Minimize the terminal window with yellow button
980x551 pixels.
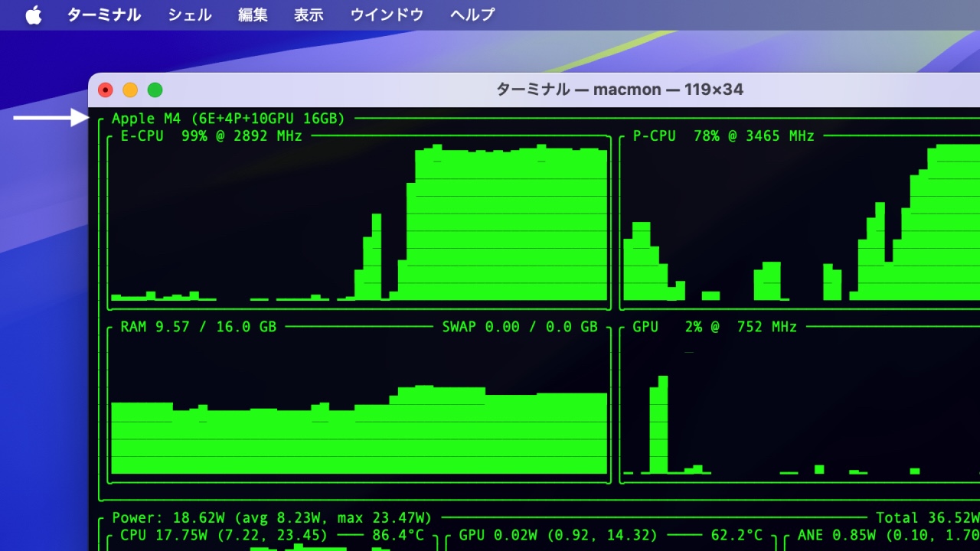130,90
